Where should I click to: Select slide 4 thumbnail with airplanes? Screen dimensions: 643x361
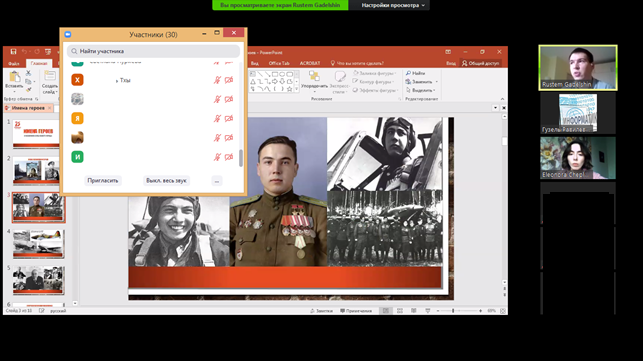(39, 244)
